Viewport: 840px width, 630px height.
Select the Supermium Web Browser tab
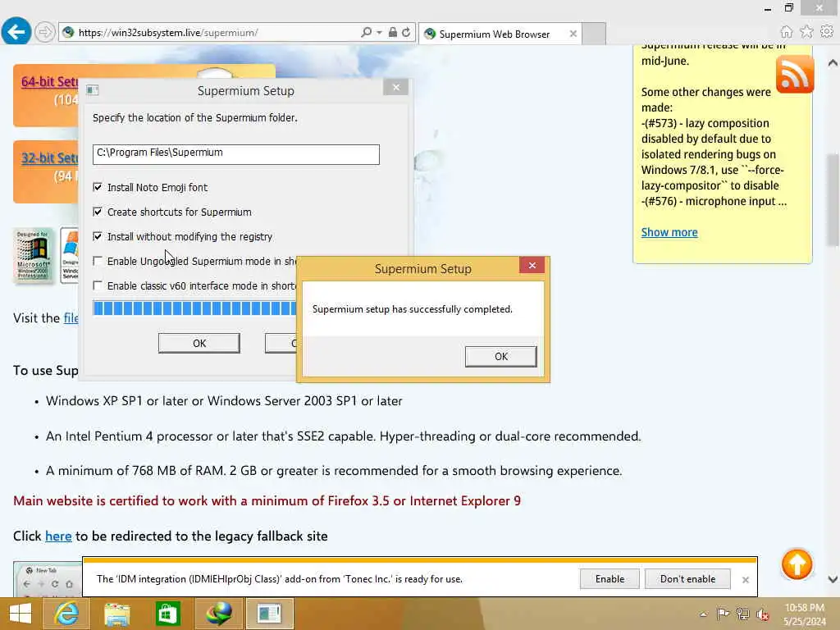494,34
